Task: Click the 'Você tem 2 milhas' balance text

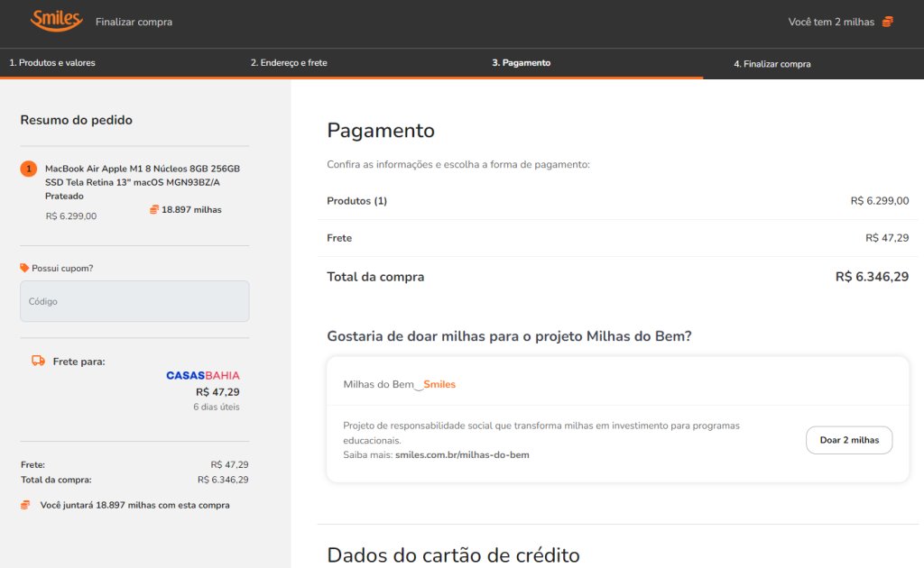Action: (x=831, y=22)
